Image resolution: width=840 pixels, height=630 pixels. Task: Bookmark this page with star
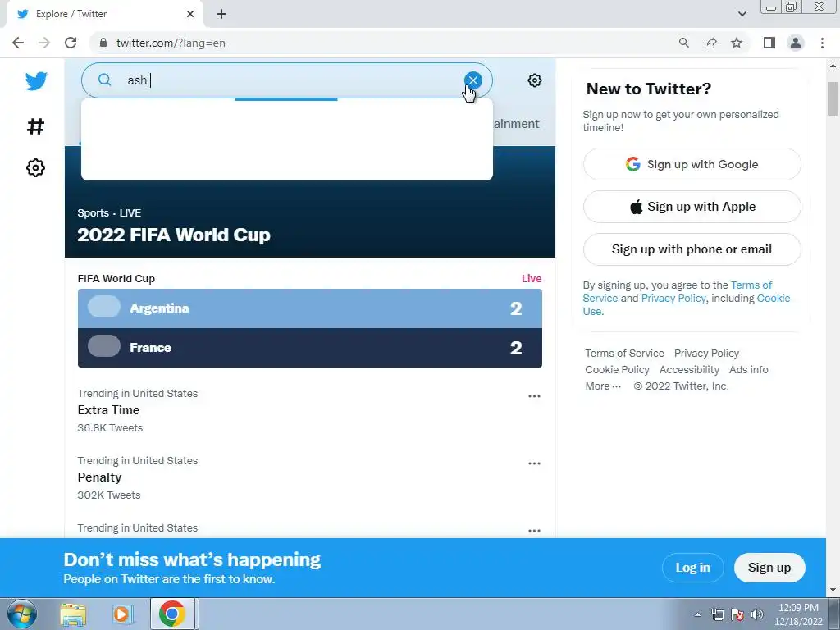[737, 43]
